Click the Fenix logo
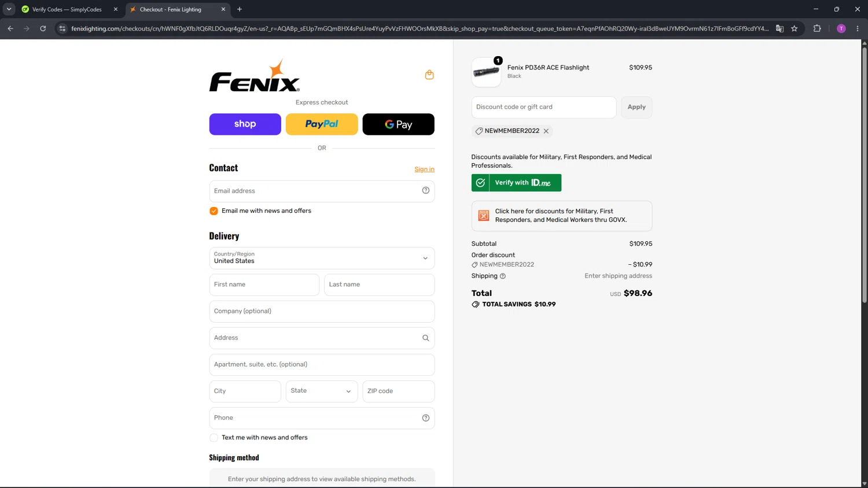 pyautogui.click(x=255, y=76)
